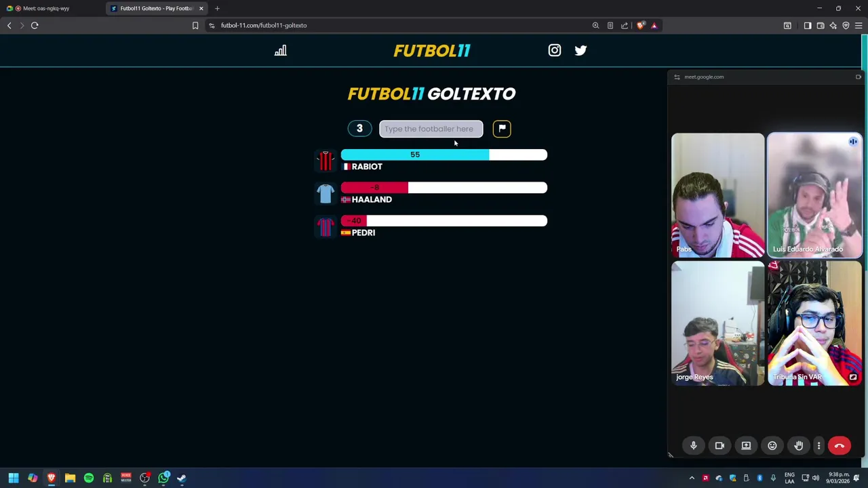Toggle microphone in Meet window
The image size is (868, 488).
(693, 445)
